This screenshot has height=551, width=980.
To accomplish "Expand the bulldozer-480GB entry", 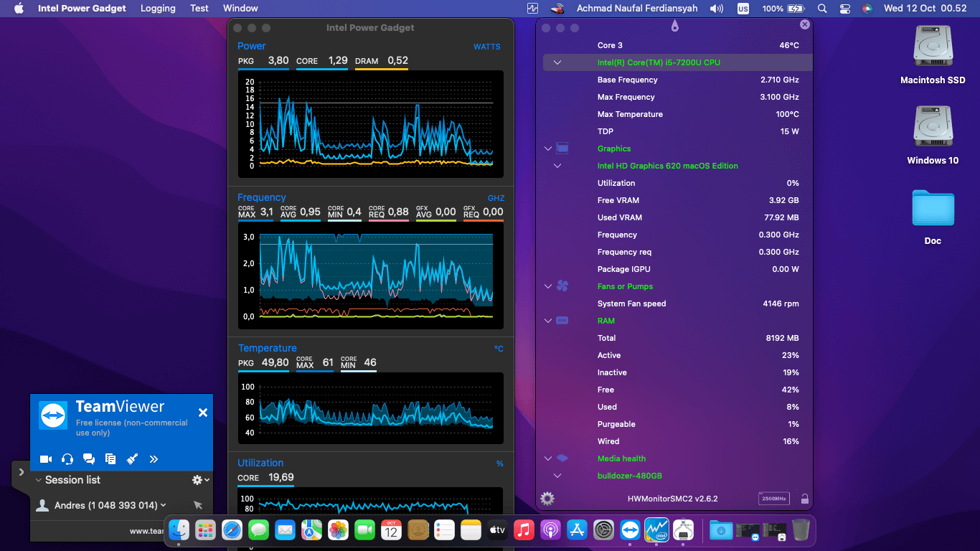I will (x=557, y=476).
